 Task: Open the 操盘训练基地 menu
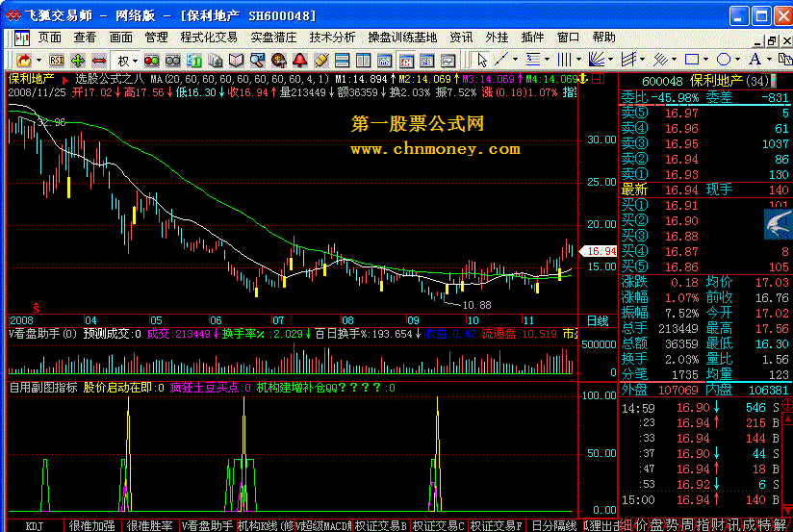click(402, 38)
